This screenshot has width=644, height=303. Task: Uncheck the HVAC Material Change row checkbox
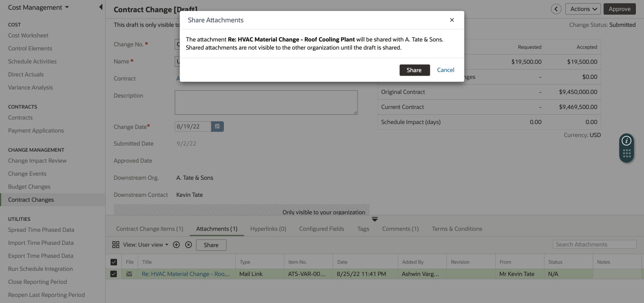click(x=114, y=274)
